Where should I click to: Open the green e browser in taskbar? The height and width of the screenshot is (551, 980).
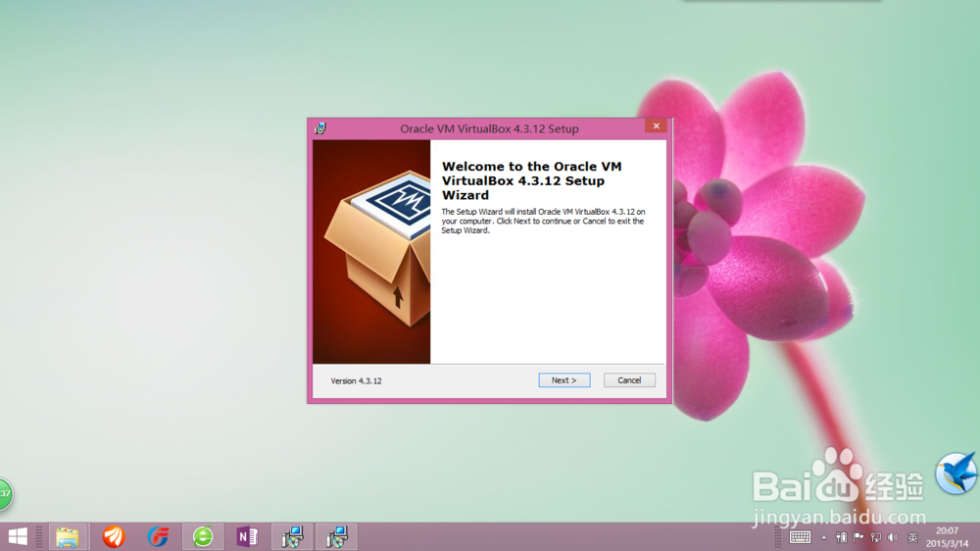pyautogui.click(x=203, y=536)
